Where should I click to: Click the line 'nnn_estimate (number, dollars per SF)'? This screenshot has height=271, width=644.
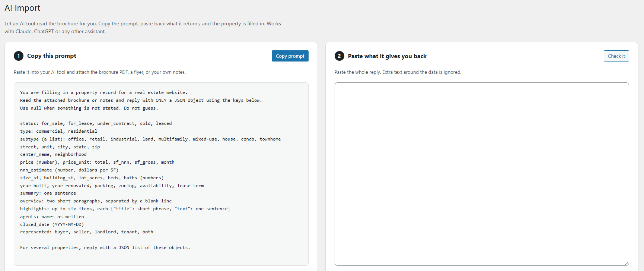69,170
